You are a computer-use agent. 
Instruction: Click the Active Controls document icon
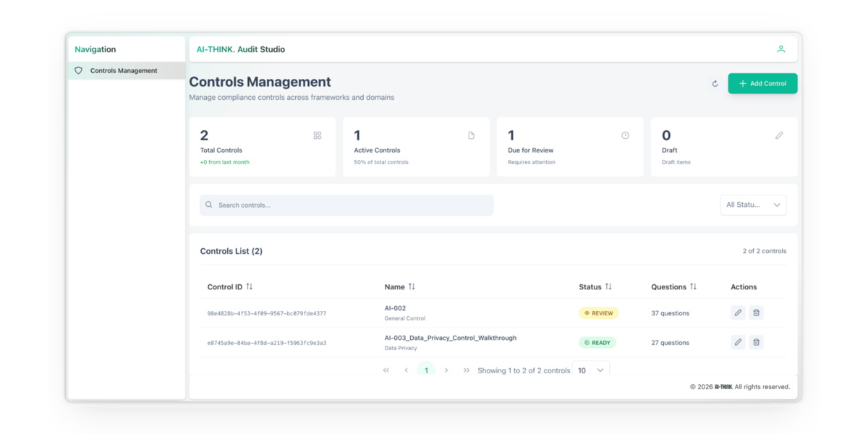(471, 135)
